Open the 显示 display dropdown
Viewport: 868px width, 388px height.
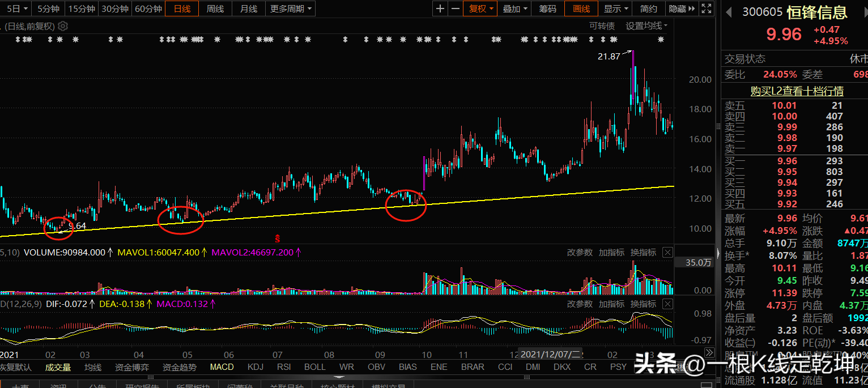point(615,8)
